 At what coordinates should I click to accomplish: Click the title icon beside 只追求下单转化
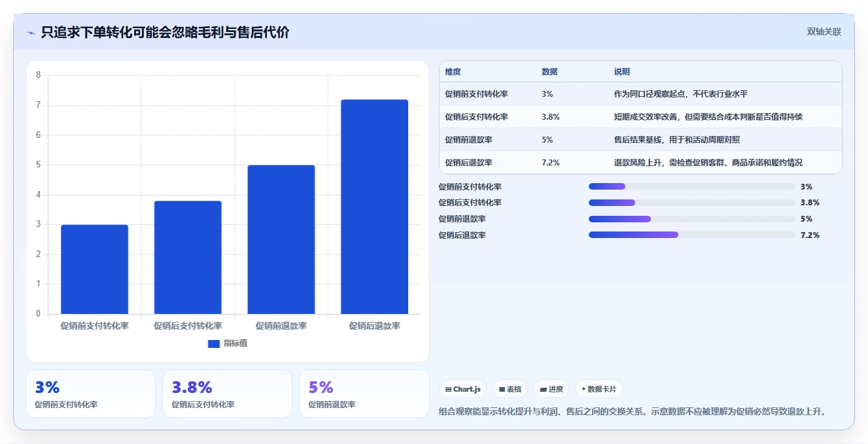[x=31, y=33]
